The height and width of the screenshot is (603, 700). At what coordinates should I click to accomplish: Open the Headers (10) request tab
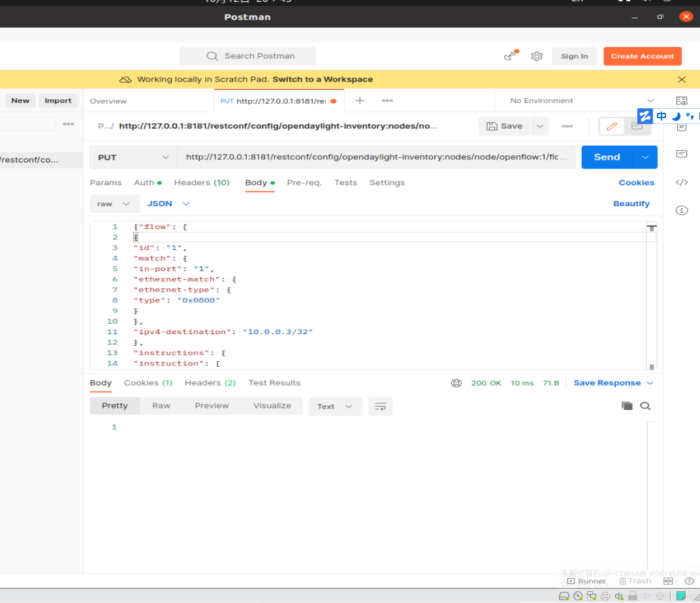(x=202, y=183)
